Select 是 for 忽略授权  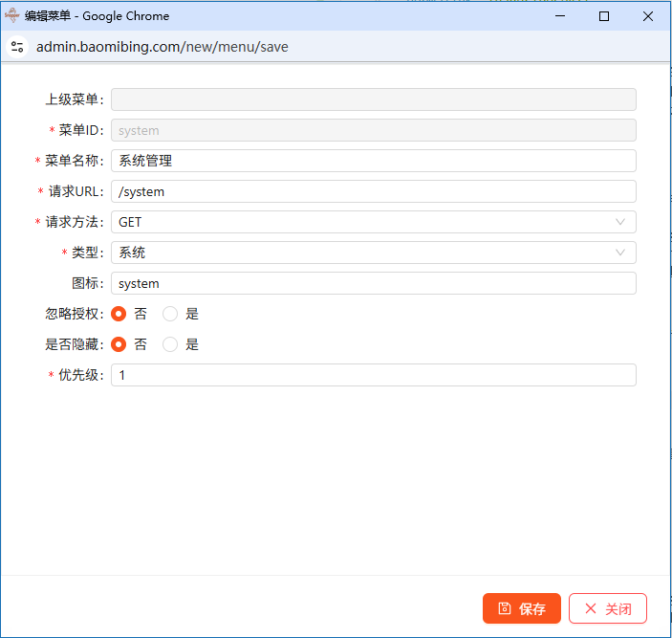[x=170, y=314]
